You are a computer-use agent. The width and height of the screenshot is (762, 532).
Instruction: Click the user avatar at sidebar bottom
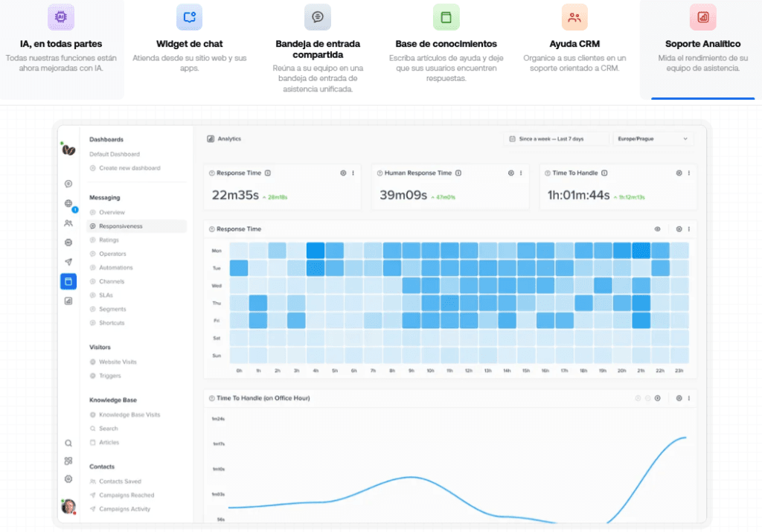pos(68,506)
